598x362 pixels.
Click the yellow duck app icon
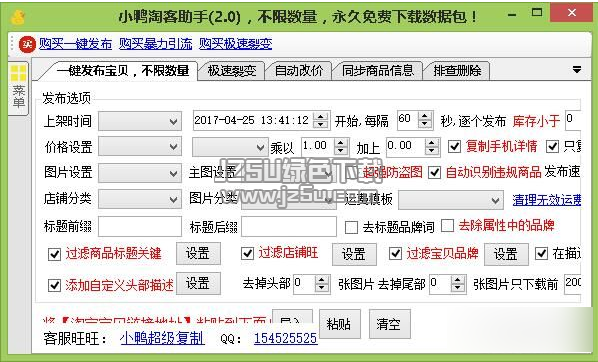point(18,17)
